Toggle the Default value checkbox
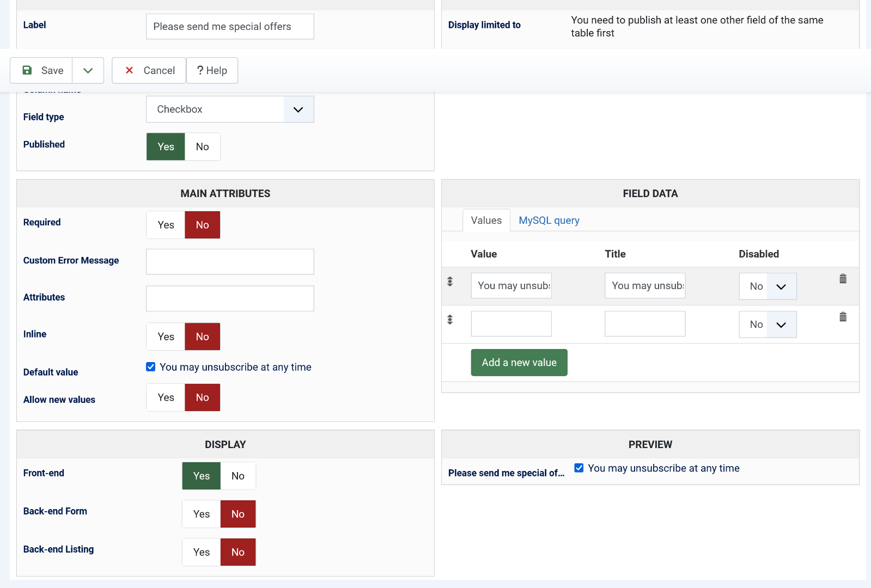The image size is (871, 588). click(151, 367)
